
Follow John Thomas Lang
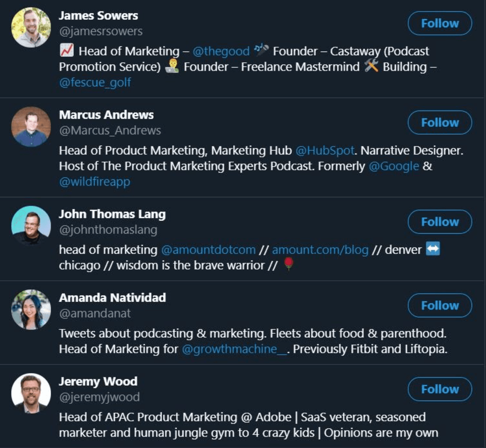tap(439, 222)
